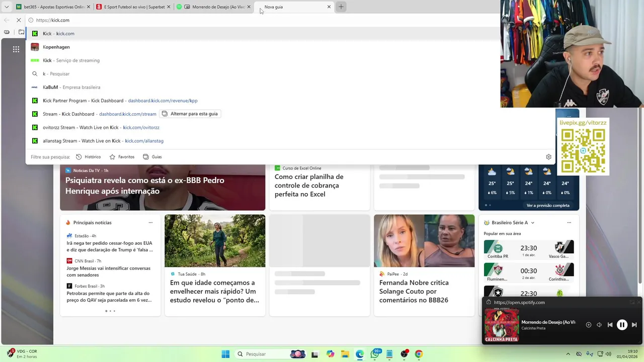This screenshot has width=644, height=362.
Task: Close the Spotify media popup
Action: coord(639,302)
